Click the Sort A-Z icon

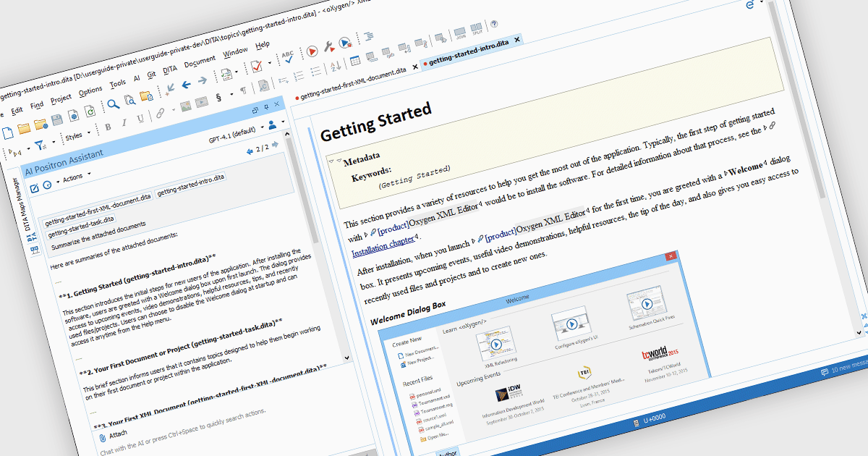[x=336, y=66]
